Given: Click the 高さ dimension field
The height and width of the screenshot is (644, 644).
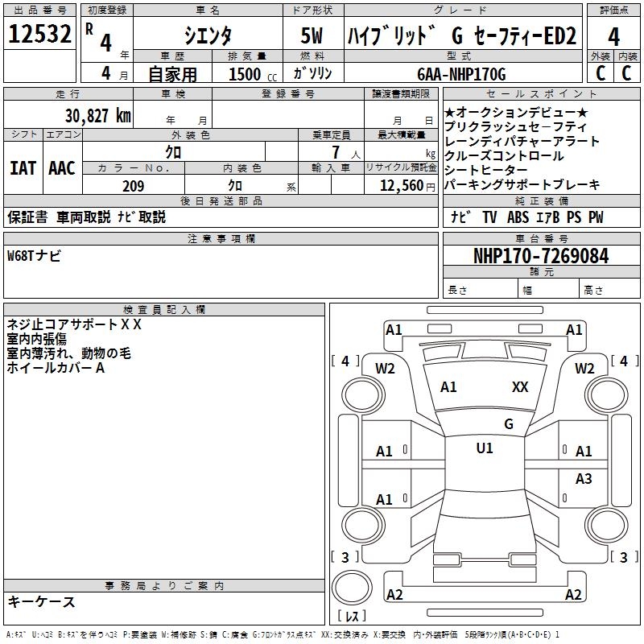Looking at the screenshot, I should pyautogui.click(x=609, y=290).
